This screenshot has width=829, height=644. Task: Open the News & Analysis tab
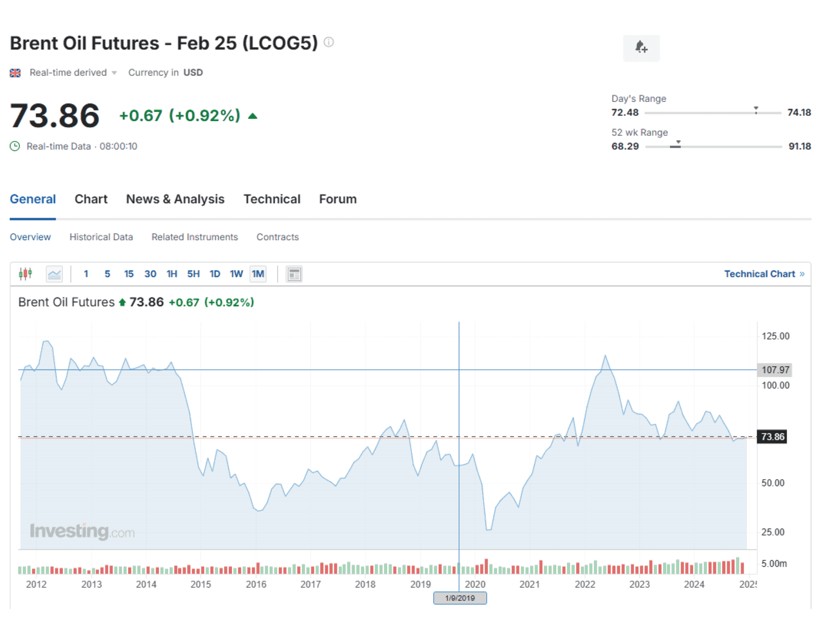175,199
